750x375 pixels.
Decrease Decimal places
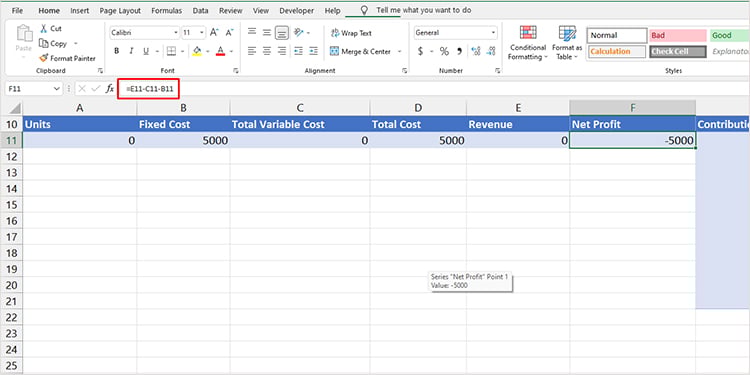point(491,51)
